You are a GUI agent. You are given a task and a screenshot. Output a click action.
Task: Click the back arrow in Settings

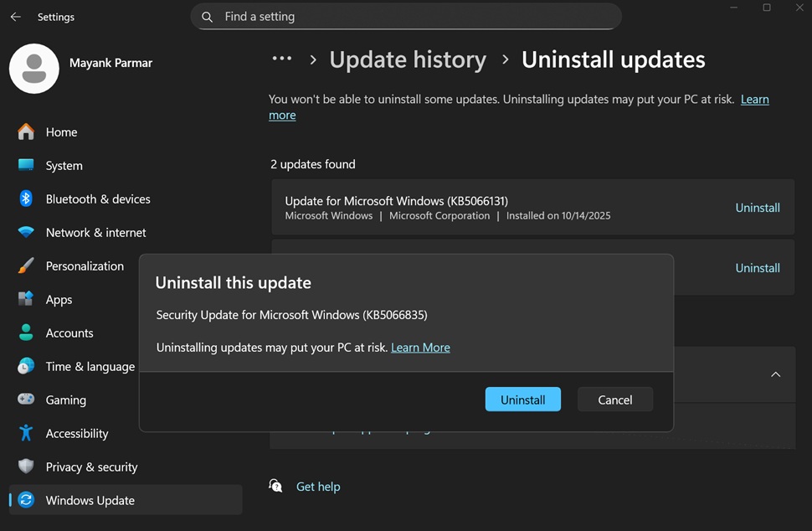coord(15,17)
